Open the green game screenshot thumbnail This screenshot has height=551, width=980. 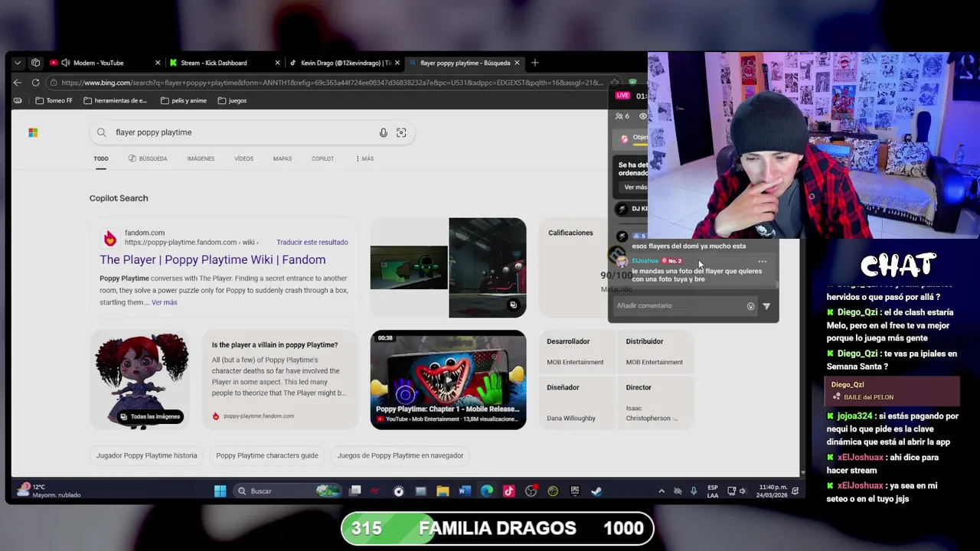pyautogui.click(x=409, y=268)
